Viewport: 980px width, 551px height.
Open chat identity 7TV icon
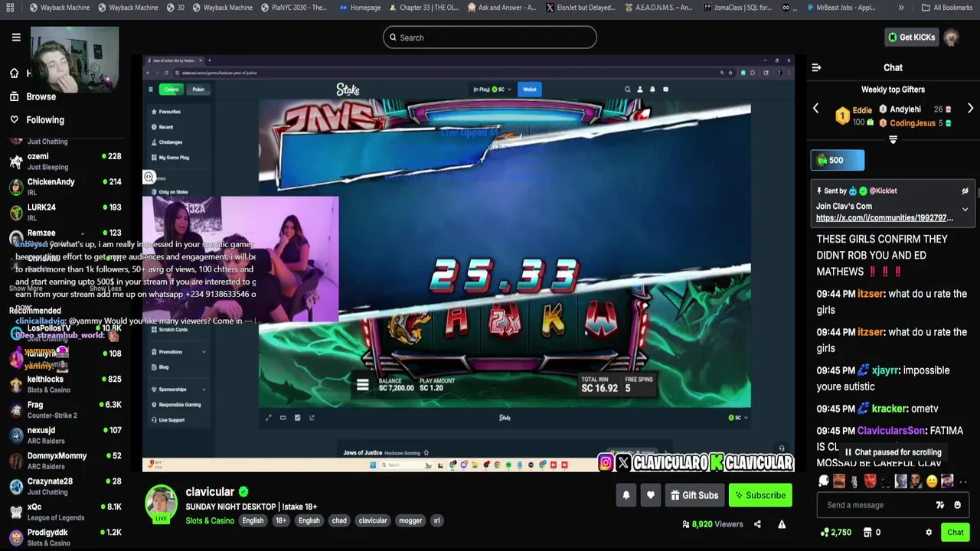[x=940, y=505]
